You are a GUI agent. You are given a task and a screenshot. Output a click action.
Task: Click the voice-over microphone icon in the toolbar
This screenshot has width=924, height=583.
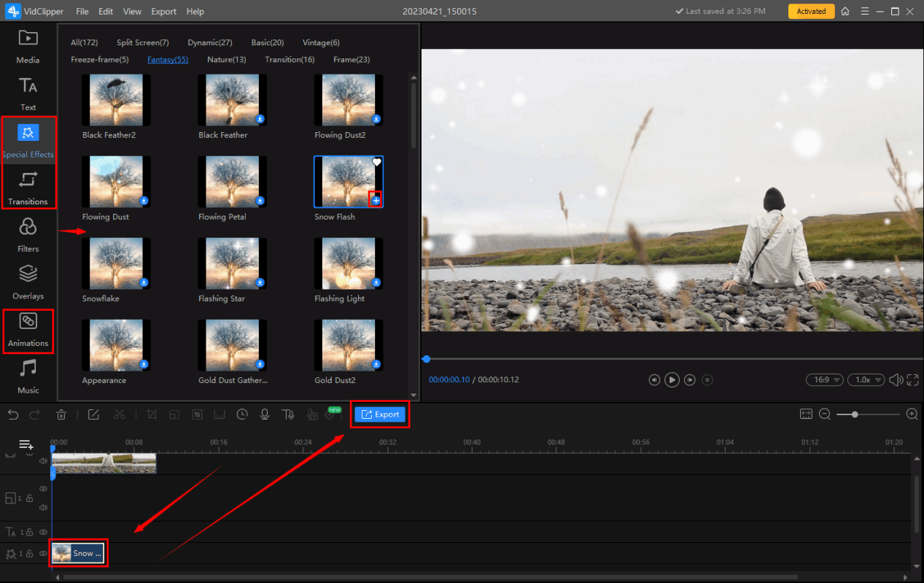[x=265, y=414]
